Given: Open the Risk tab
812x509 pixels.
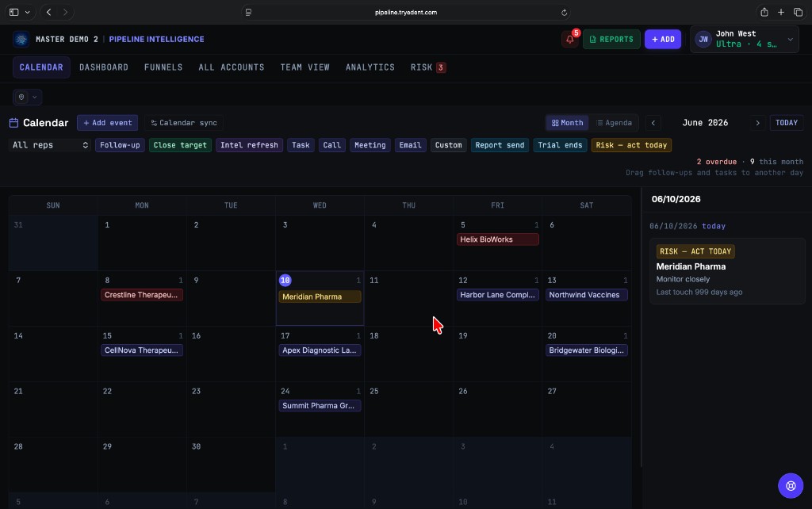Looking at the screenshot, I should pyautogui.click(x=427, y=67).
